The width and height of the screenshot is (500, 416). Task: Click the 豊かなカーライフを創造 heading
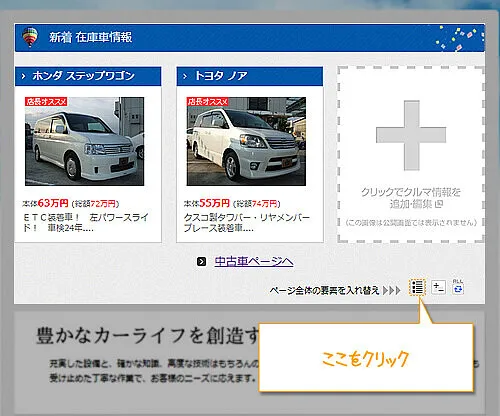[x=147, y=335]
